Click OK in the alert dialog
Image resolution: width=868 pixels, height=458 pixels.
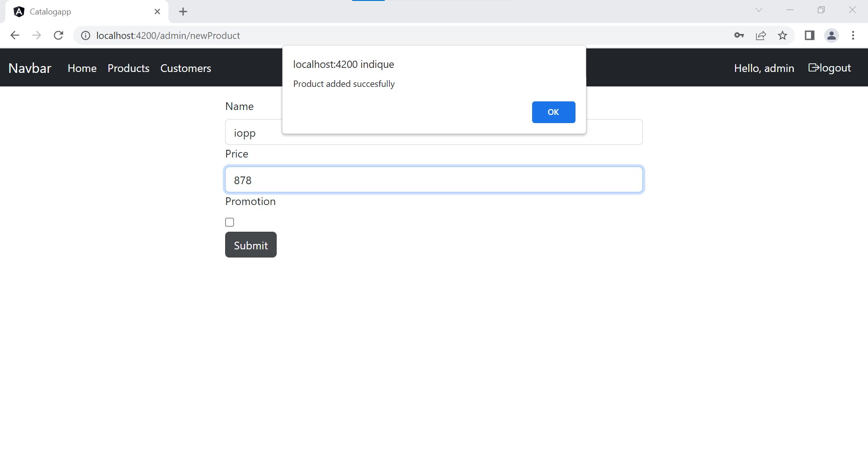553,112
